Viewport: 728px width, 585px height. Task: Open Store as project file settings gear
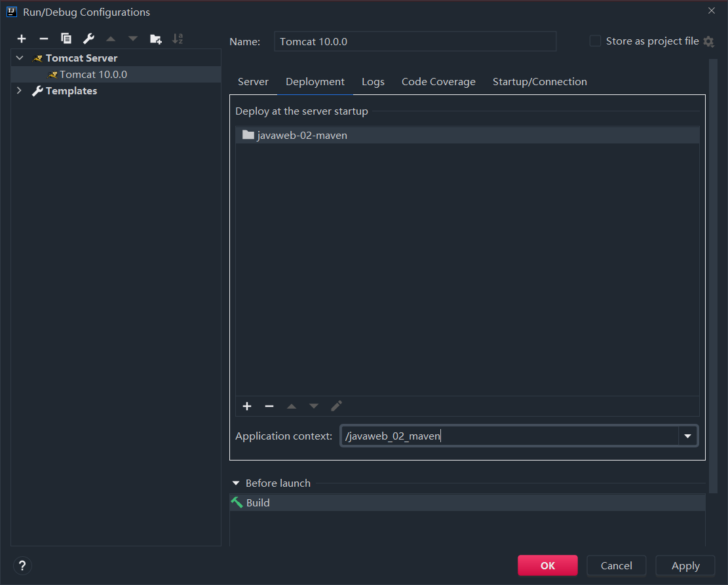pyautogui.click(x=708, y=41)
